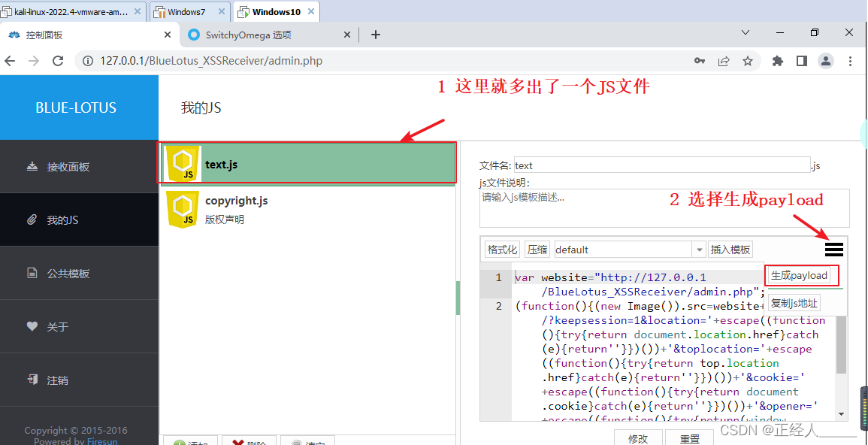The height and width of the screenshot is (445, 868).
Task: Choose 复制js地址 from the menu
Action: click(794, 304)
